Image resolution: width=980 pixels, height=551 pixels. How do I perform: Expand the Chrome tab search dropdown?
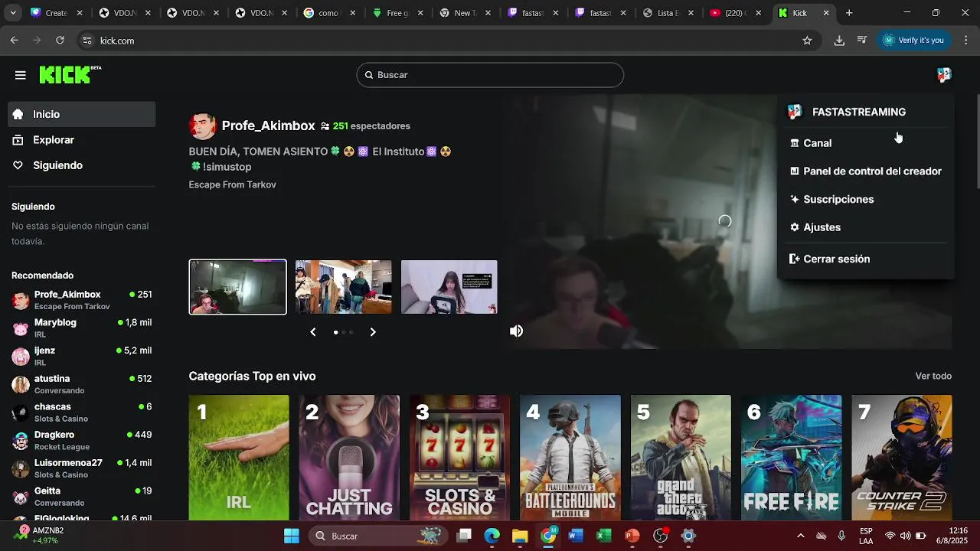click(x=13, y=13)
